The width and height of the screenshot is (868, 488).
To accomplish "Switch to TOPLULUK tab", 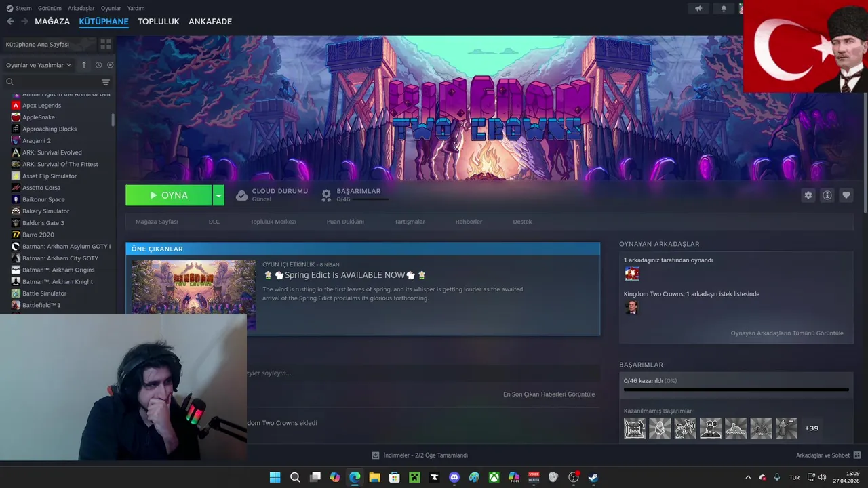I will coord(159,22).
